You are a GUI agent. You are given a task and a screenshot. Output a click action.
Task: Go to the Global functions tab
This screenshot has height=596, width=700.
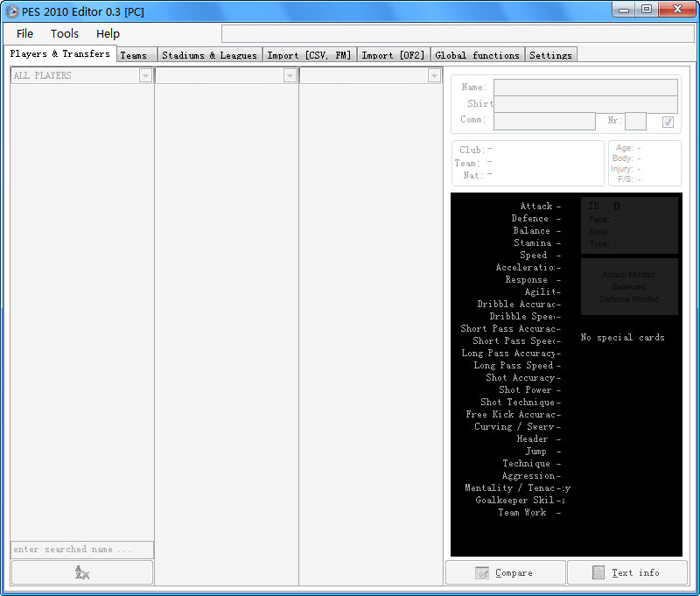click(x=477, y=55)
